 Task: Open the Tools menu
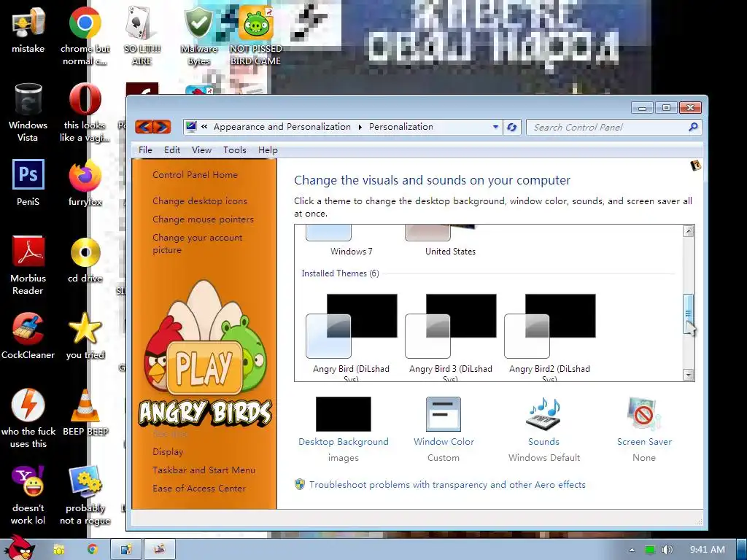(x=235, y=150)
